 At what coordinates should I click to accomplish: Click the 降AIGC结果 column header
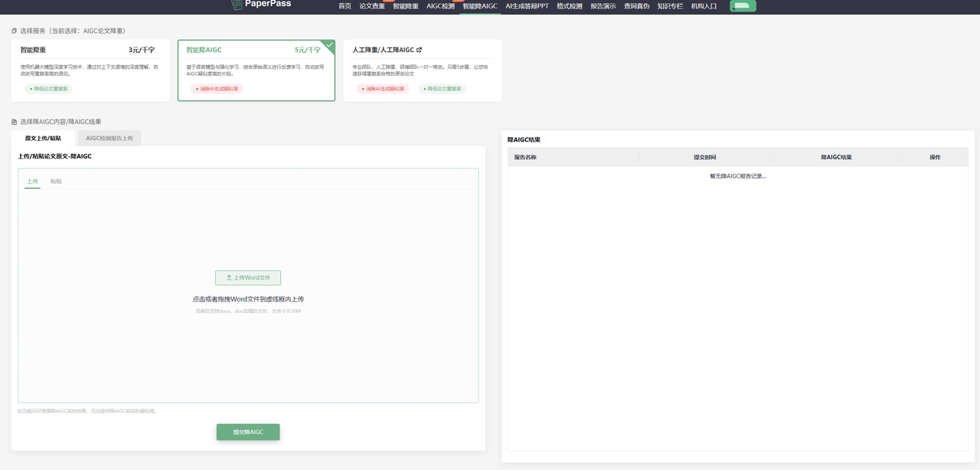(x=837, y=157)
